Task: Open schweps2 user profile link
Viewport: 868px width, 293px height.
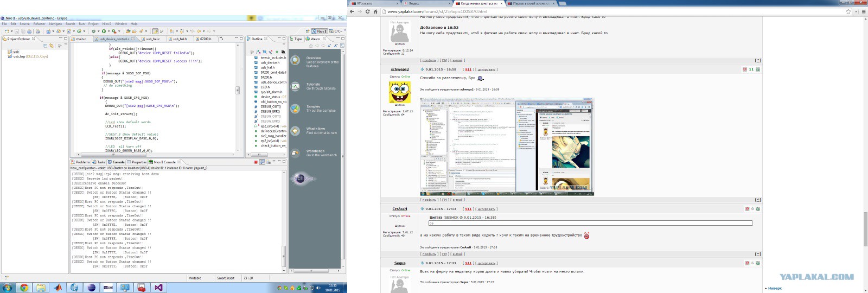Action: (400, 69)
